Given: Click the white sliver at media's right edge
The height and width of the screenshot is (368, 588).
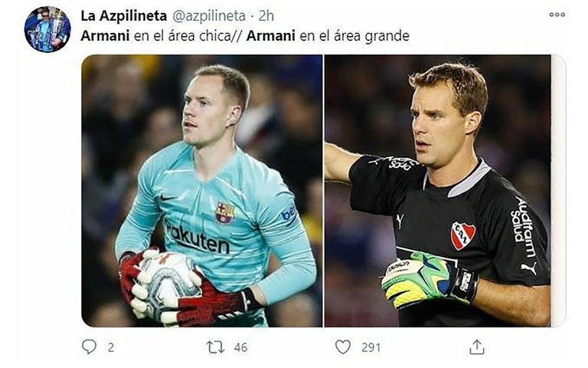Looking at the screenshot, I should click(558, 191).
